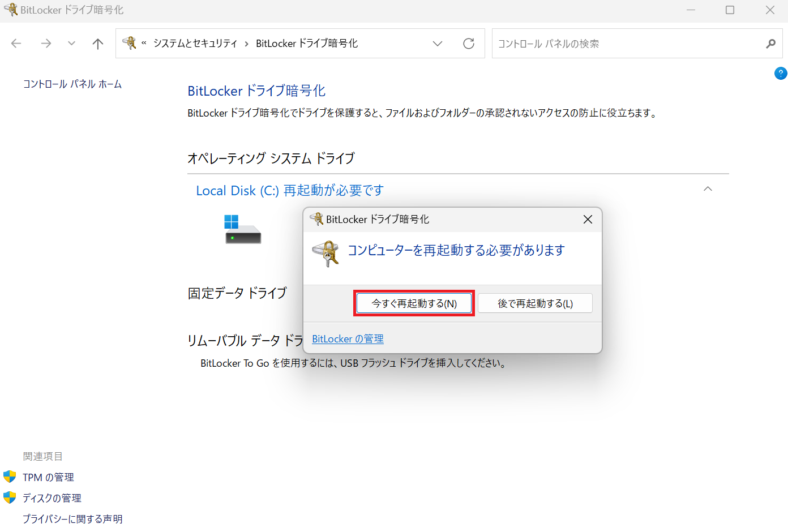This screenshot has width=788, height=532.
Task: Select システムとセキュリティ breadcrumb
Action: click(195, 44)
